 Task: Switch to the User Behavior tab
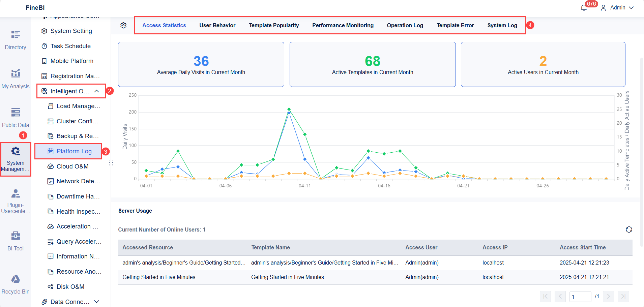click(217, 25)
